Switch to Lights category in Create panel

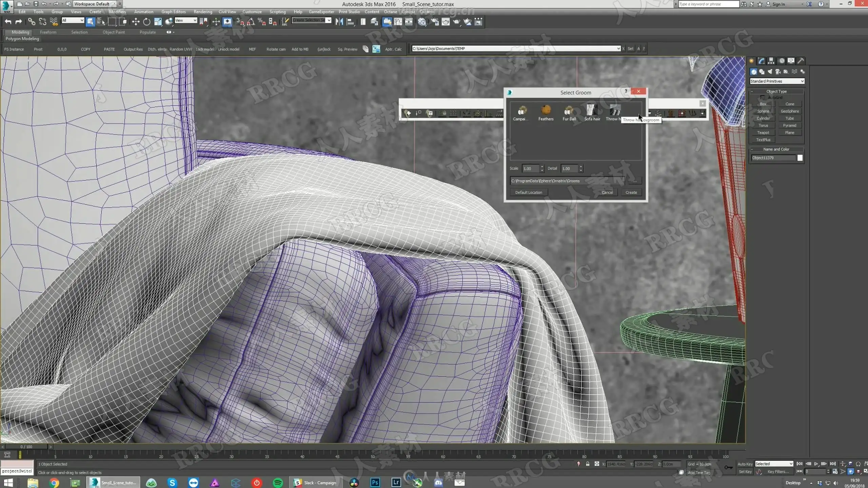pyautogui.click(x=770, y=72)
